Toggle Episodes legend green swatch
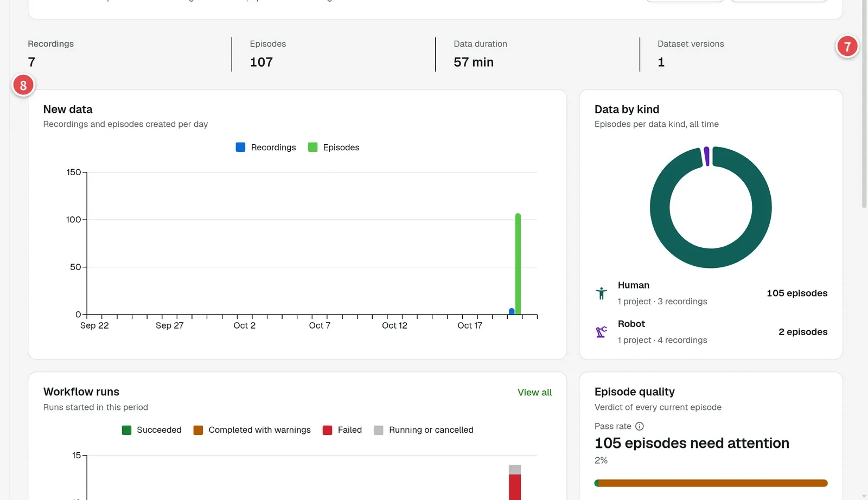 (x=312, y=147)
